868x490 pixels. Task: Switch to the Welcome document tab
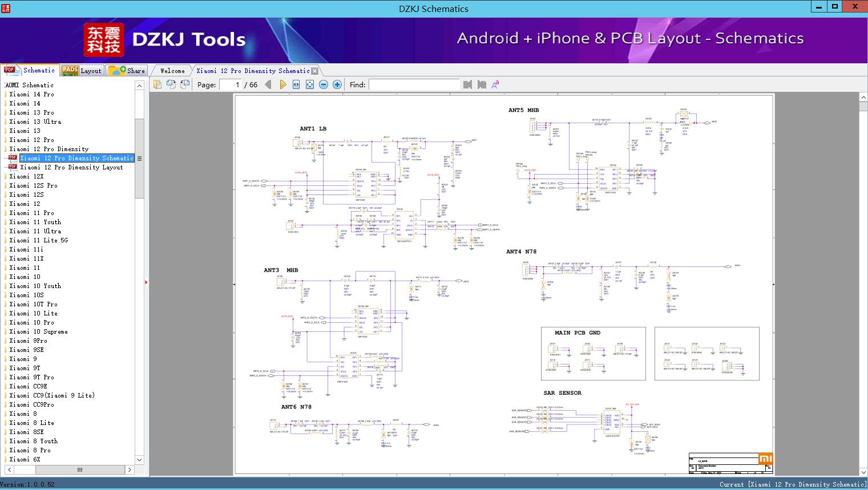click(x=172, y=71)
